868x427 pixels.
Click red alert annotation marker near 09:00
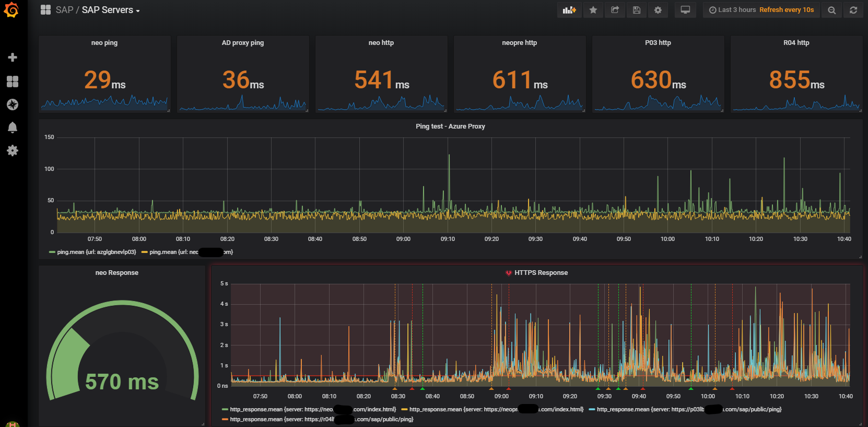[509, 389]
